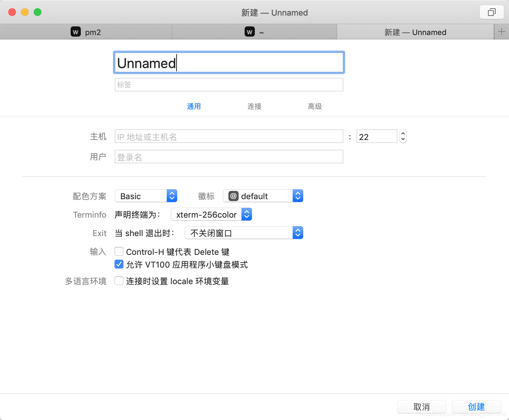Click the terminal icon on the ~ tab
The image size is (509, 420).
point(250,32)
